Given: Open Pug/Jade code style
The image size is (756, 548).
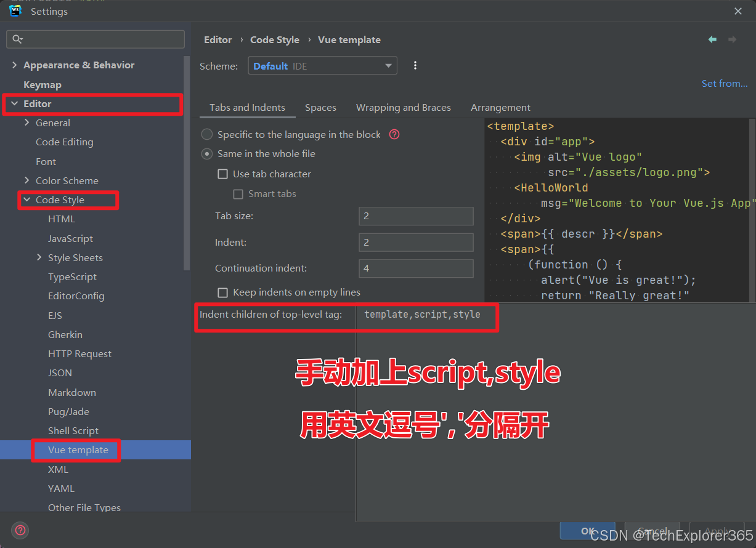Looking at the screenshot, I should [x=68, y=411].
